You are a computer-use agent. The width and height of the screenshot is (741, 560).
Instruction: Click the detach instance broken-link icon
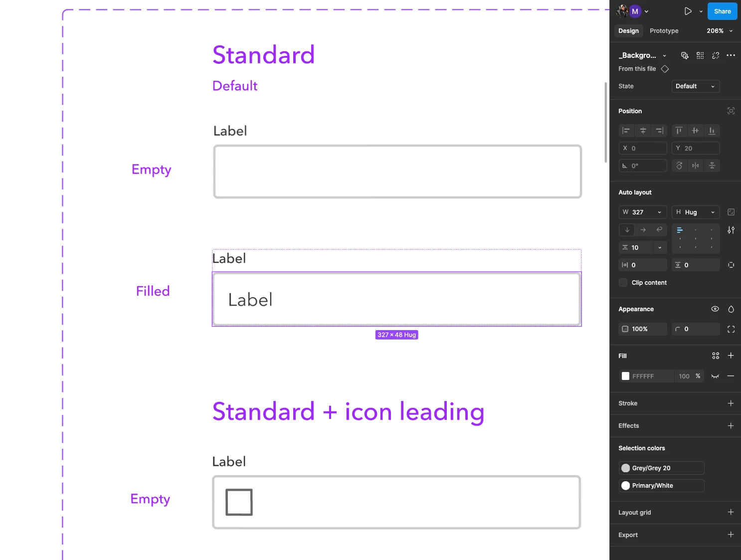pyautogui.click(x=716, y=55)
